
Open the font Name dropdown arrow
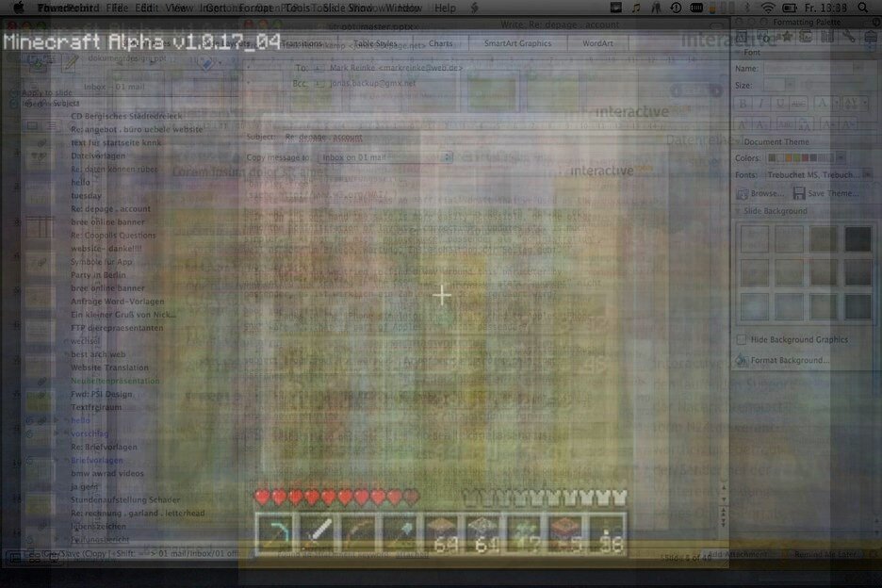point(857,68)
